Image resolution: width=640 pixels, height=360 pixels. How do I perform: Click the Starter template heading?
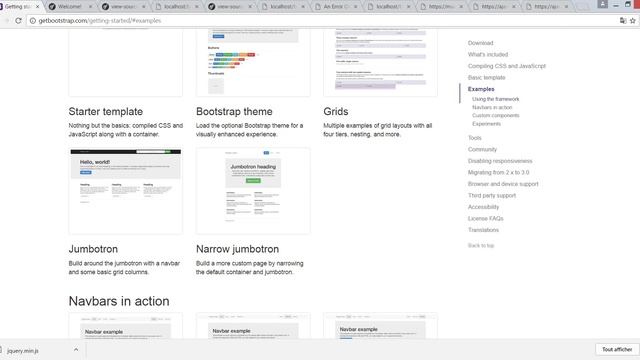tap(106, 111)
